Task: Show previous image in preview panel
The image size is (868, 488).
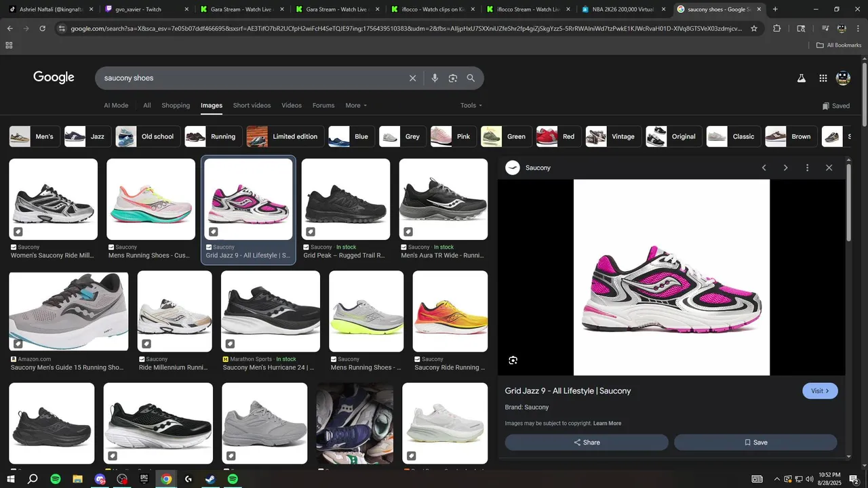Action: pos(764,167)
